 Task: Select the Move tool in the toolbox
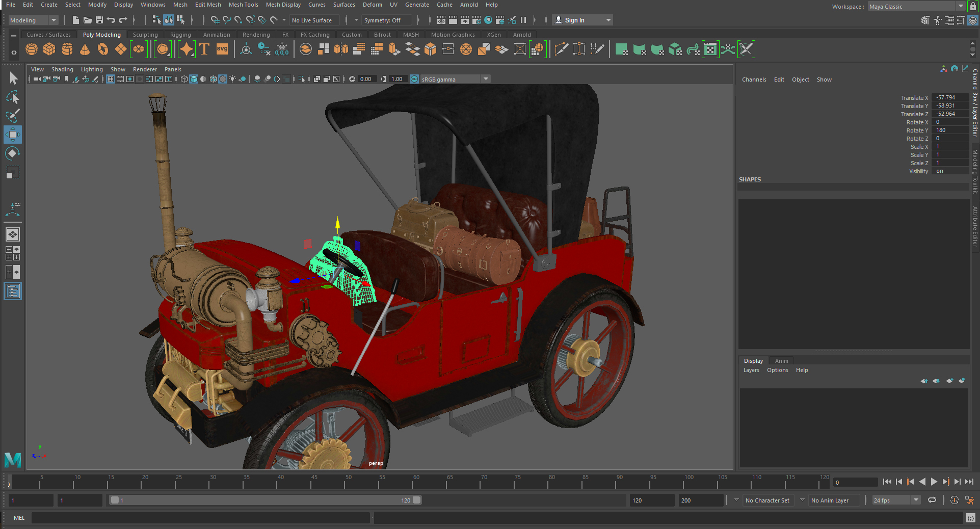(x=13, y=135)
